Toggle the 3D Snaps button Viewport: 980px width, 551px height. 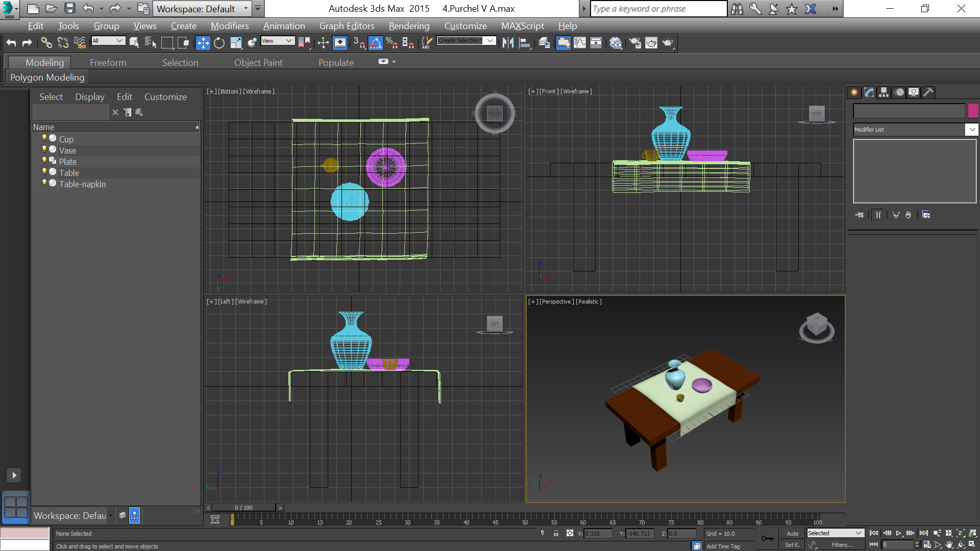tap(359, 43)
